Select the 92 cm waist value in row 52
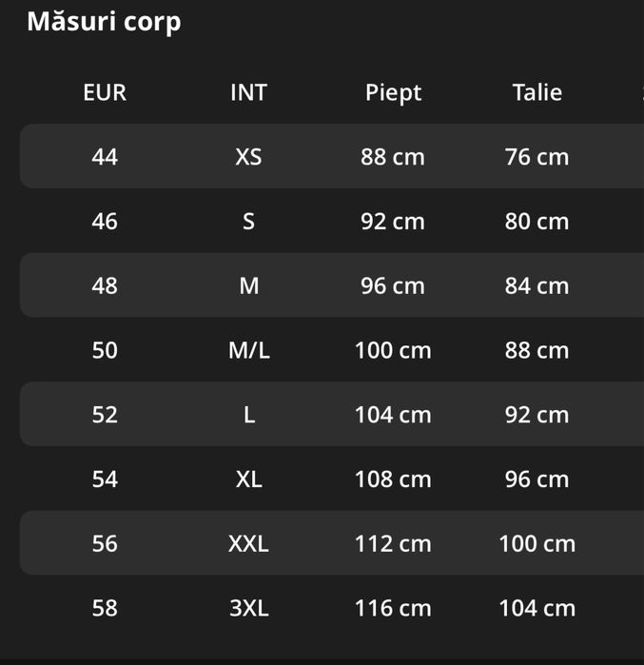This screenshot has height=665, width=644. tap(537, 415)
